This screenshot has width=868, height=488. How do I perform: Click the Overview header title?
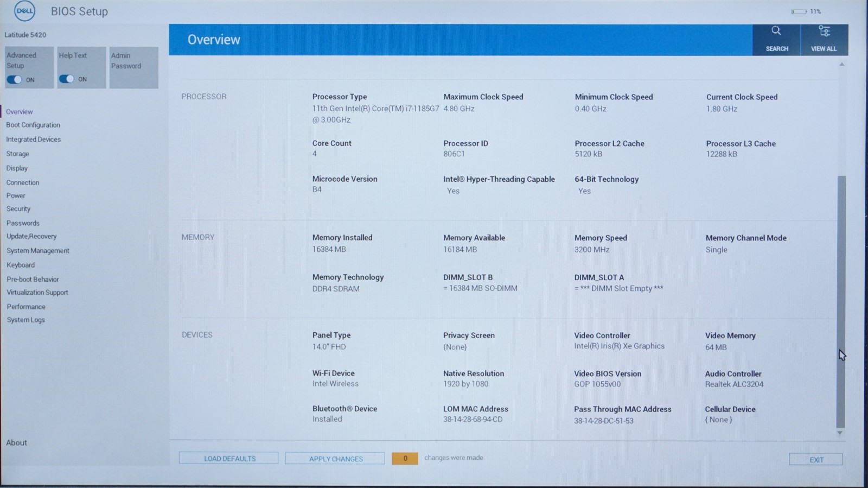point(214,40)
